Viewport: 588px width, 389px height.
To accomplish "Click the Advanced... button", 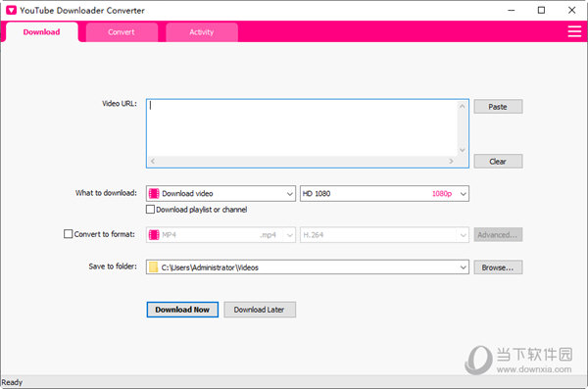I will coord(498,235).
